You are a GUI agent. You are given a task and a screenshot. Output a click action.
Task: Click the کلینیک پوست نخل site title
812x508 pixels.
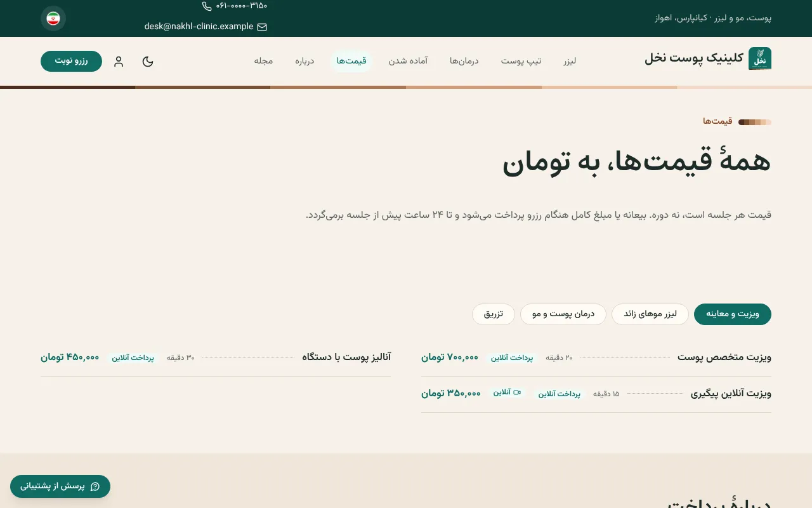tap(694, 59)
